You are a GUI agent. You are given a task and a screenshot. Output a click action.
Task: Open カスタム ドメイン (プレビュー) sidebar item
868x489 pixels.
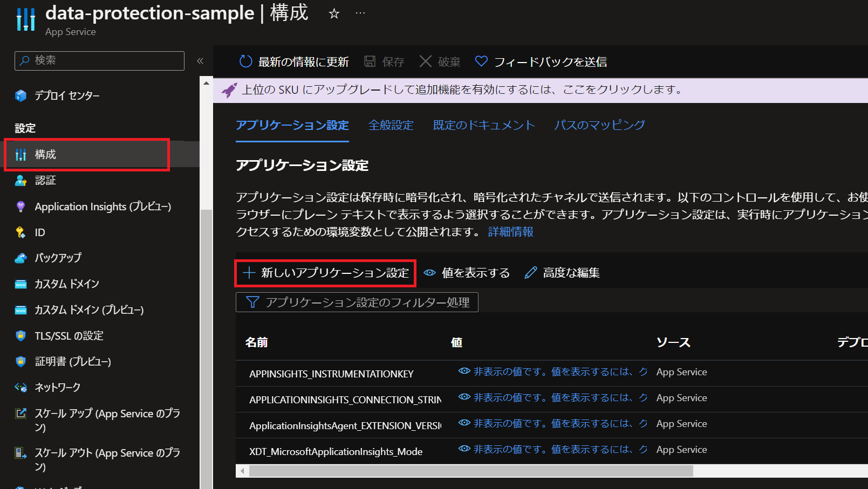(89, 309)
